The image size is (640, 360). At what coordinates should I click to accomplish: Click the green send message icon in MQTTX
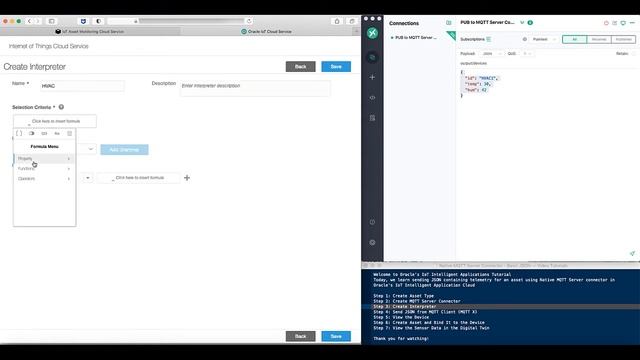[x=632, y=253]
